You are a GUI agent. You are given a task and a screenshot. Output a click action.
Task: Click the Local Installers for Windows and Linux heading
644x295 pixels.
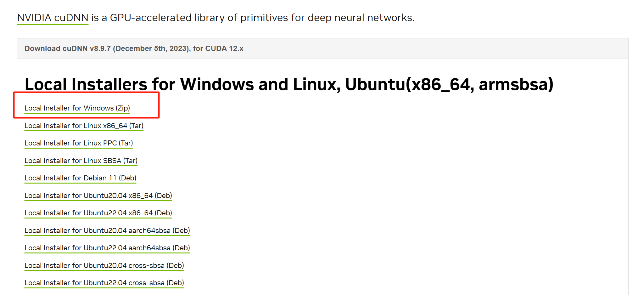click(x=289, y=84)
